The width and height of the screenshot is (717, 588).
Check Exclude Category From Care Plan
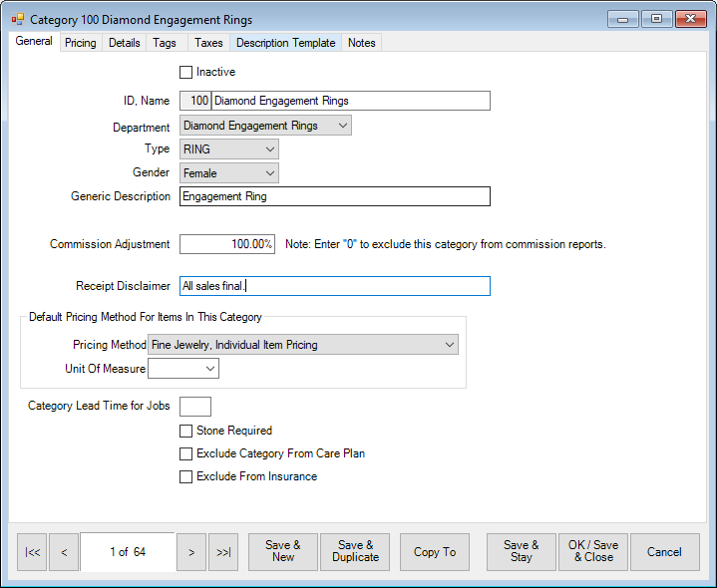click(185, 453)
